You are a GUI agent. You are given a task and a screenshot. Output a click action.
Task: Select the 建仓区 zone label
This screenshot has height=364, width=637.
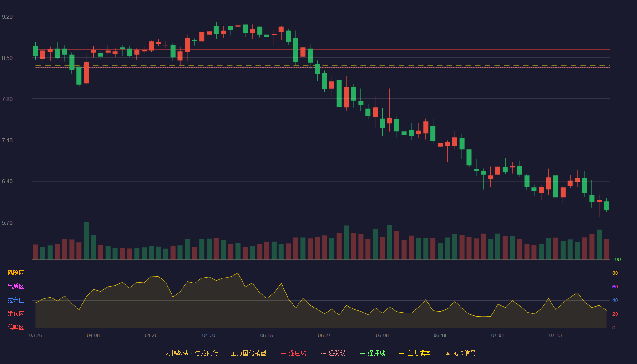(x=15, y=314)
